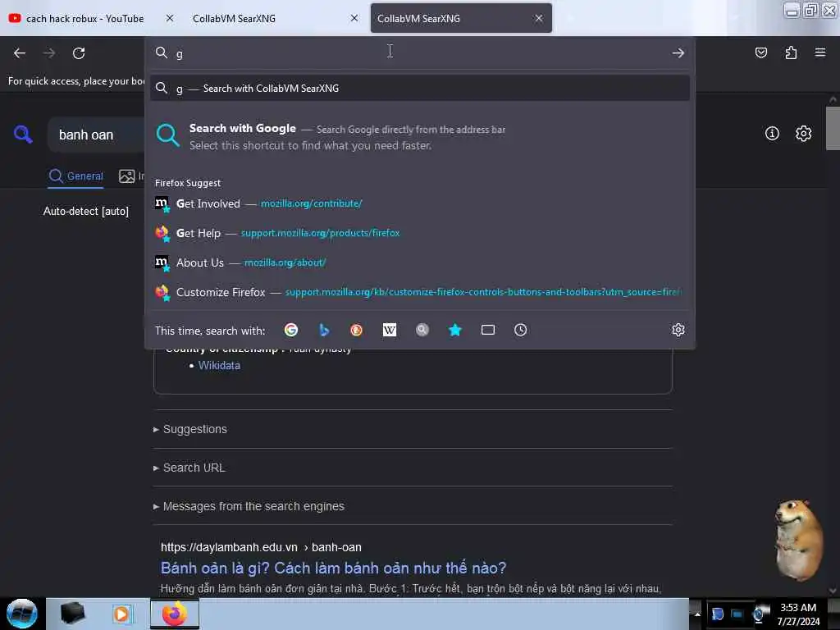
Task: Click the SearXNG magnifier logo
Action: [x=23, y=134]
